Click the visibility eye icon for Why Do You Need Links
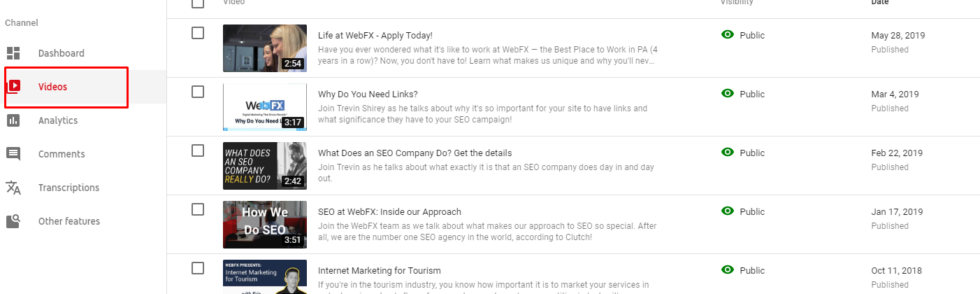The width and height of the screenshot is (980, 294). pyautogui.click(x=728, y=94)
